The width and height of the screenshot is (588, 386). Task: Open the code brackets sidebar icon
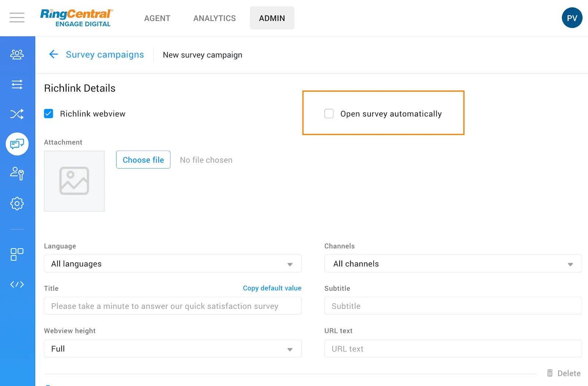point(17,284)
